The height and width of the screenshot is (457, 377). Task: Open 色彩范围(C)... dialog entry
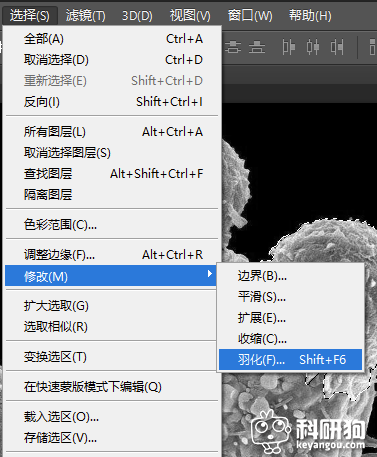tap(113, 225)
